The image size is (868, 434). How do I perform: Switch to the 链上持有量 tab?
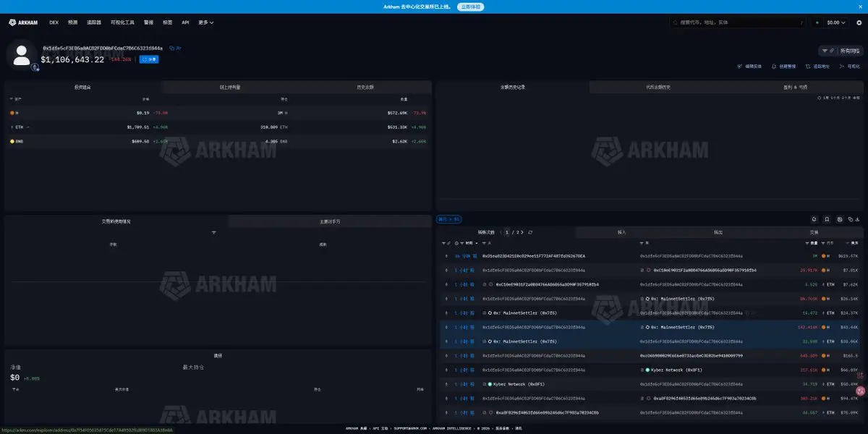tap(230, 87)
